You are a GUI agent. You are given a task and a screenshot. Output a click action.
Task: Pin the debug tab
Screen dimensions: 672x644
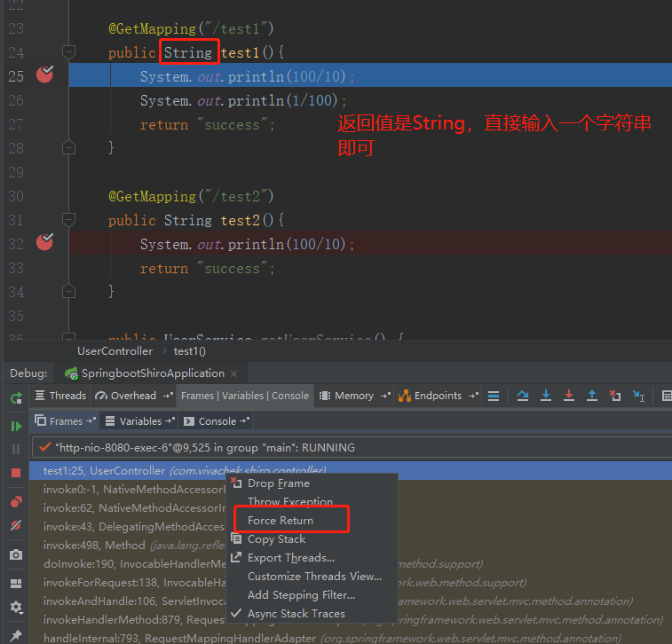(x=16, y=635)
